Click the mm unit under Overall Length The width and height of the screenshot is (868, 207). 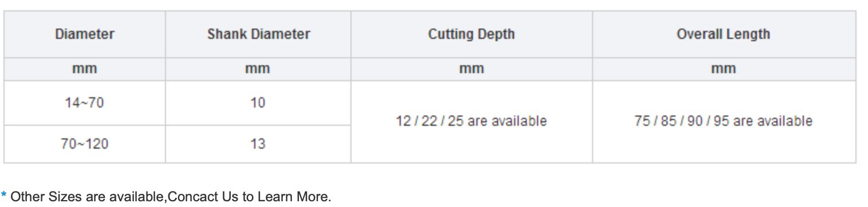[x=724, y=70]
